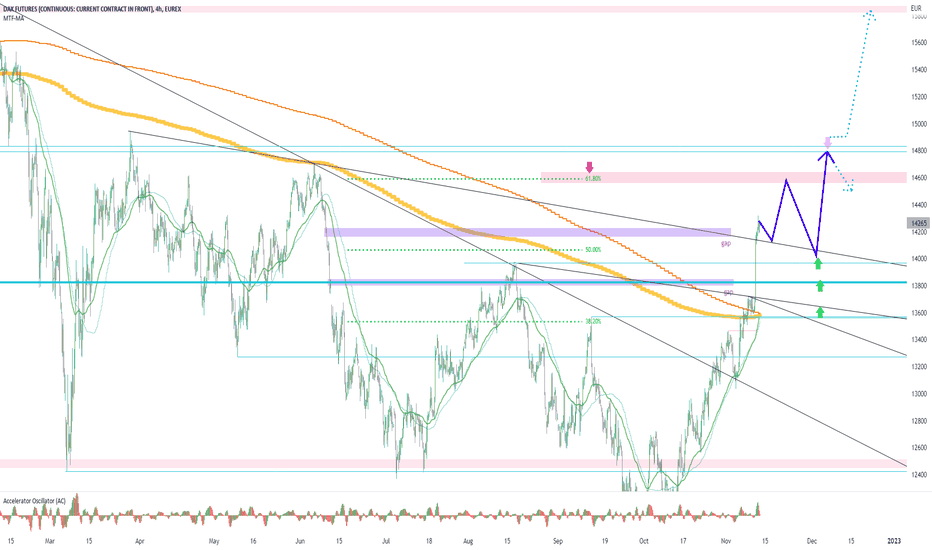
Task: Click the gap label under the lower purple zone
Action: [728, 292]
